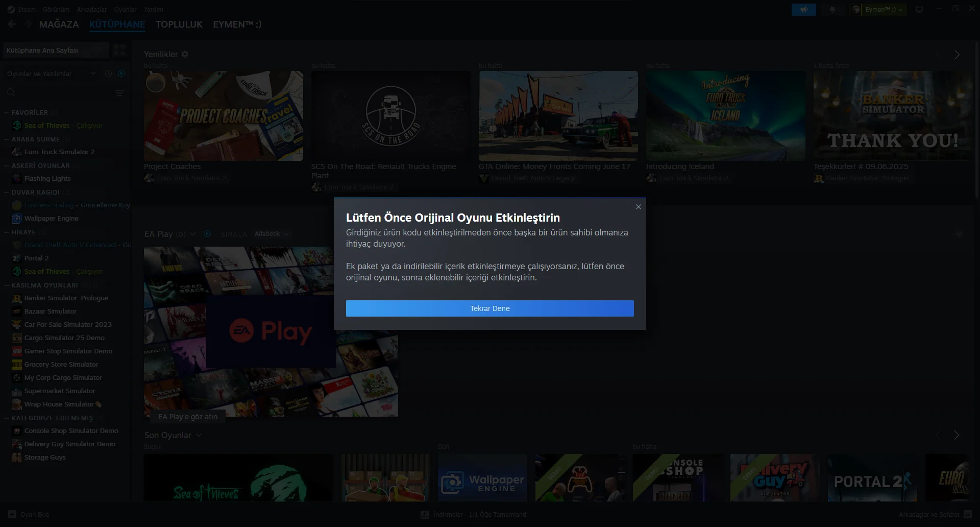Select the Sea of Thieves recent game tile
Image resolution: width=980 pixels, height=527 pixels.
[x=238, y=478]
